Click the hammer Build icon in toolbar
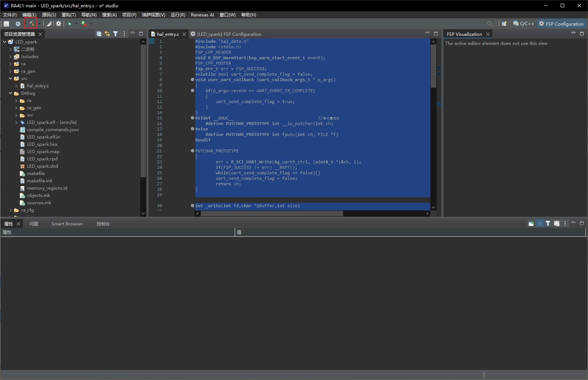This screenshot has height=380, width=588. (32, 24)
